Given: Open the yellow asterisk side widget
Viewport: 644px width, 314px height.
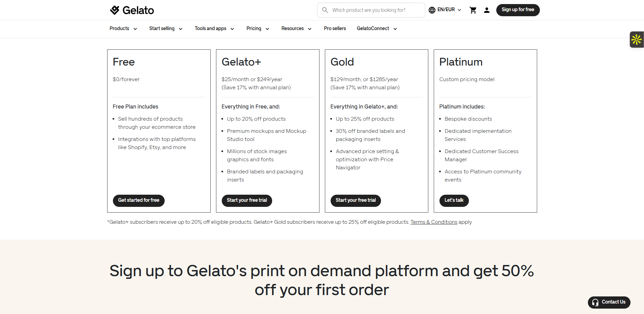Looking at the screenshot, I should pyautogui.click(x=637, y=40).
